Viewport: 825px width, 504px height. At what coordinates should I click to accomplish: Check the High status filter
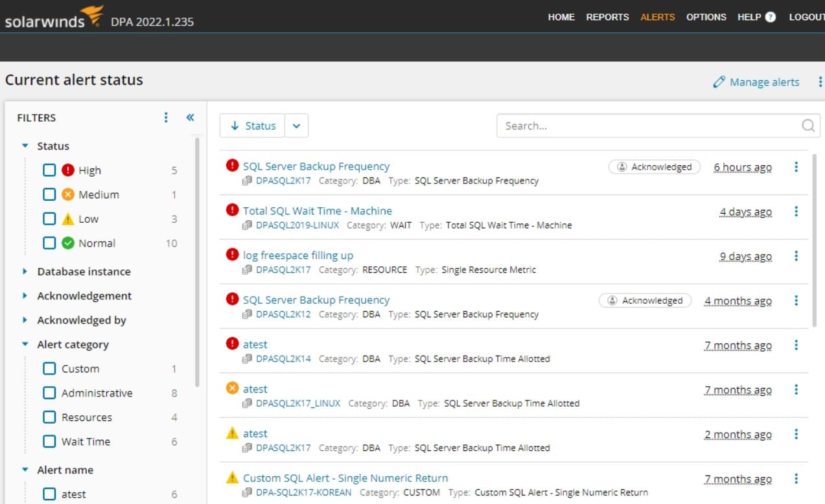(x=49, y=170)
